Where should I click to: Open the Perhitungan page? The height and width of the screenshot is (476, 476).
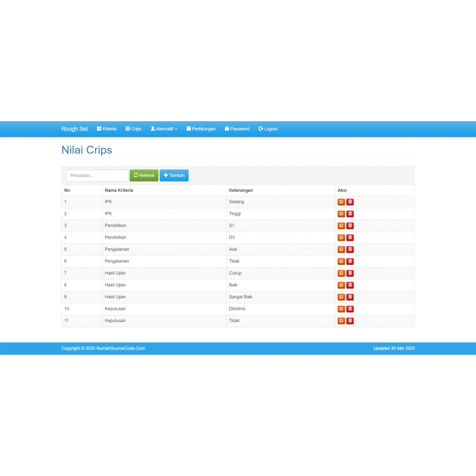point(201,129)
